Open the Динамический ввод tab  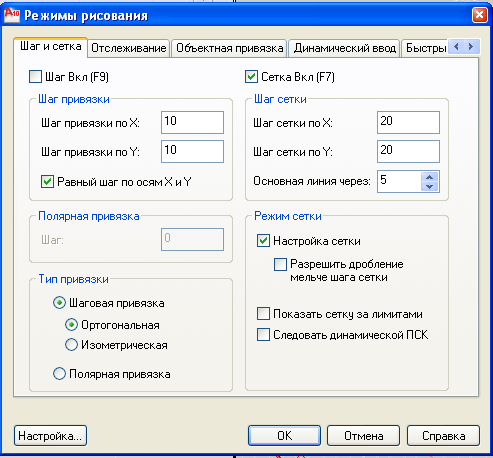(344, 48)
